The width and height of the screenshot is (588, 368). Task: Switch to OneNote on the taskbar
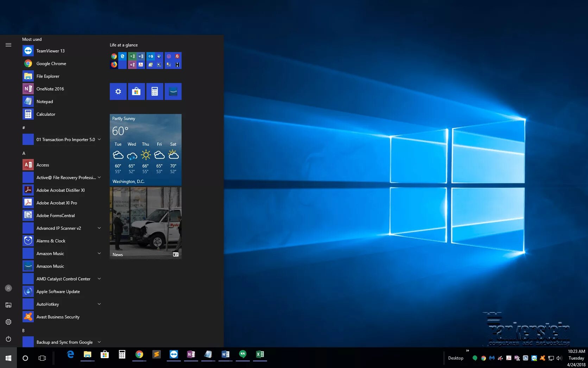191,355
